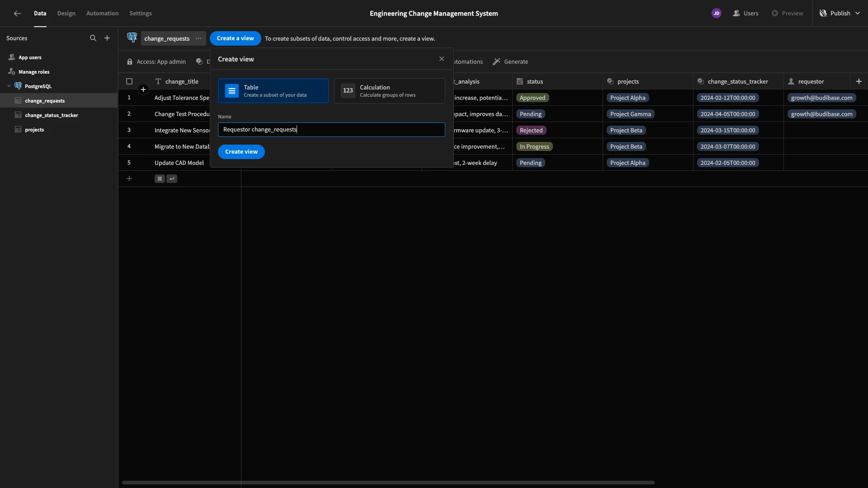Screen dimensions: 868x488
Task: Switch to the Automation tab
Action: pyautogui.click(x=103, y=14)
